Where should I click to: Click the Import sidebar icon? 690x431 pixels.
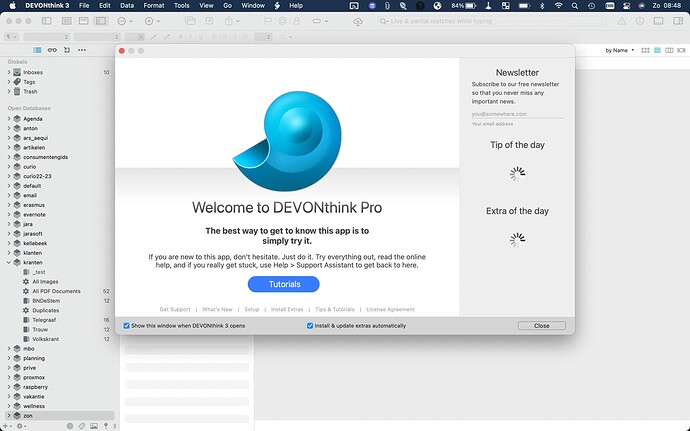coord(67,50)
